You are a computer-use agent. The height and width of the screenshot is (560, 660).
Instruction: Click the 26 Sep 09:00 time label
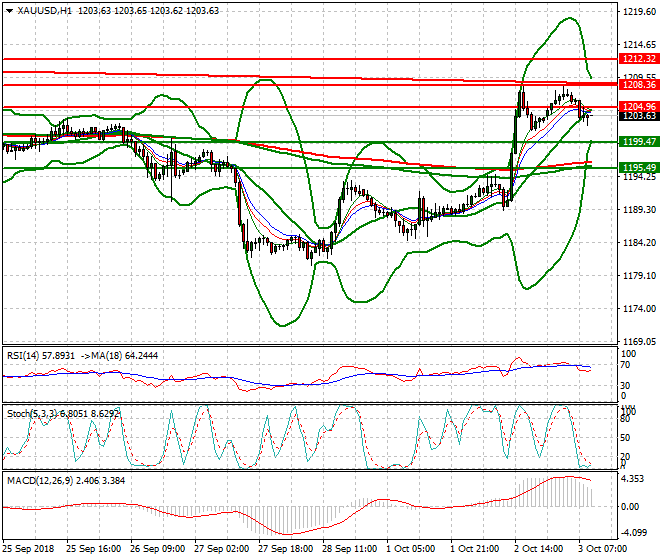pyautogui.click(x=157, y=549)
